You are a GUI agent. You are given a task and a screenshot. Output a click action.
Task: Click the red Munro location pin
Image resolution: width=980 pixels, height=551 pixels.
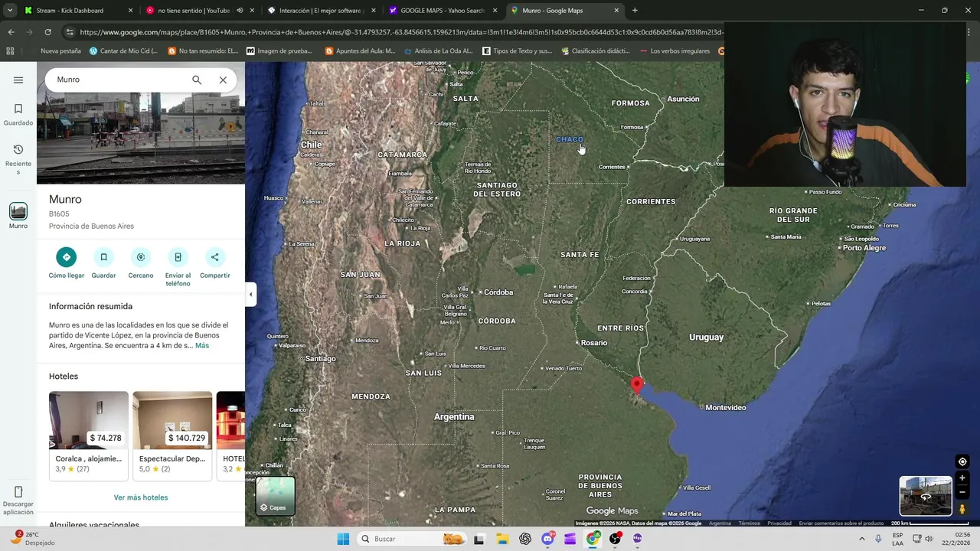(637, 385)
